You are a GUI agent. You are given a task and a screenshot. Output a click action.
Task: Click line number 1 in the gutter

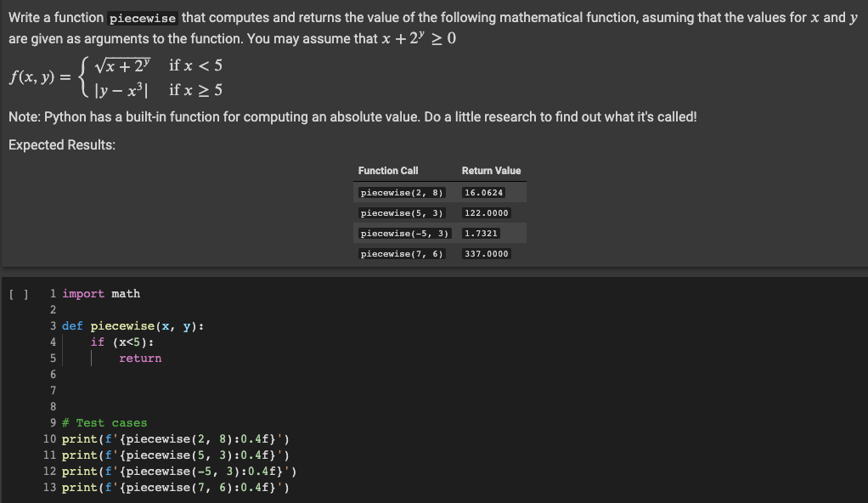coord(53,293)
